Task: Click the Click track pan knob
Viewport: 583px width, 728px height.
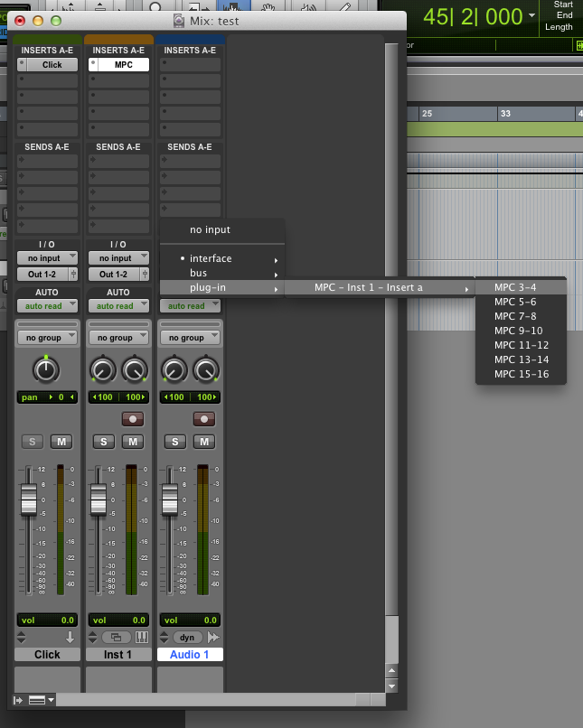Action: (46, 369)
